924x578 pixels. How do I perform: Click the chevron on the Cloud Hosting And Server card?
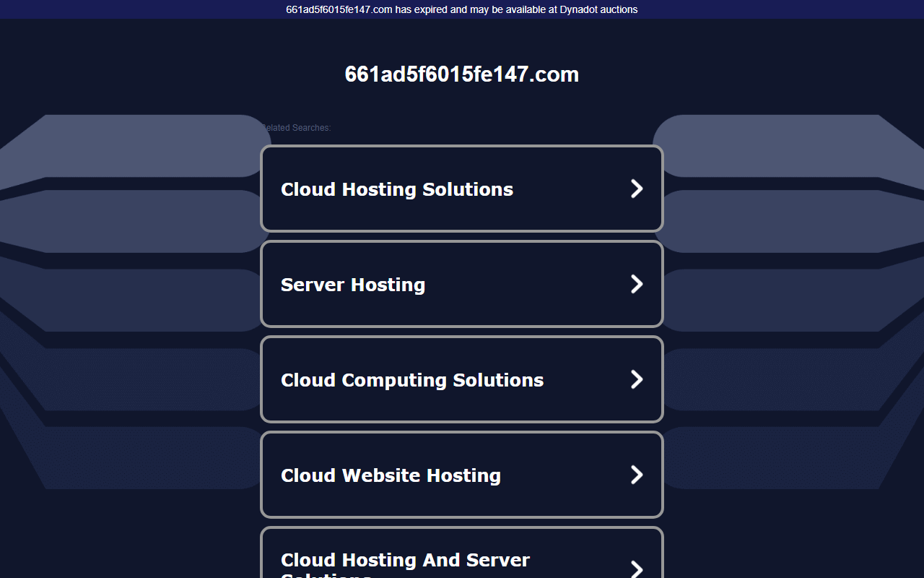coord(637,569)
